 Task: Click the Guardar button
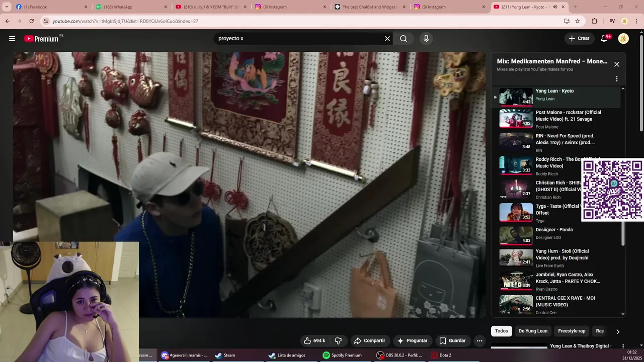pyautogui.click(x=452, y=341)
